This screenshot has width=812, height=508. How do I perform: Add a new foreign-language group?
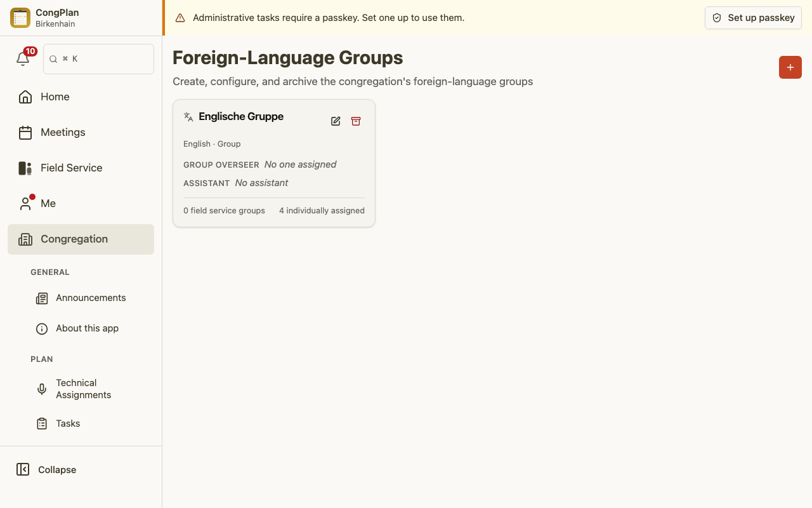(790, 67)
